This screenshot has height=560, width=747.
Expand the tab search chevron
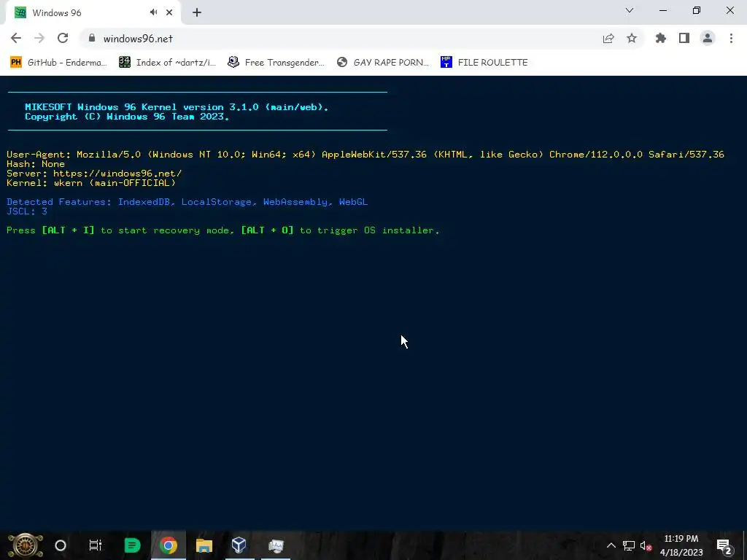[x=630, y=10]
